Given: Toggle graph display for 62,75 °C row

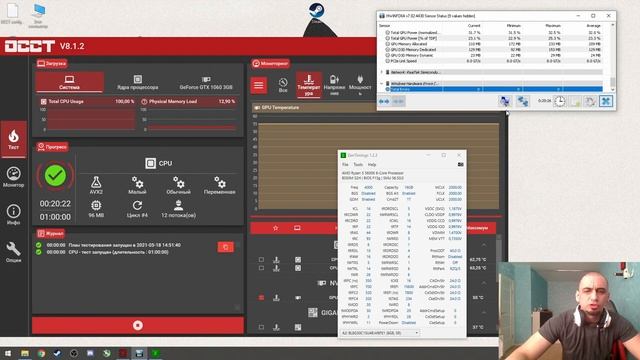Looking at the screenshot, I should point(298,260).
